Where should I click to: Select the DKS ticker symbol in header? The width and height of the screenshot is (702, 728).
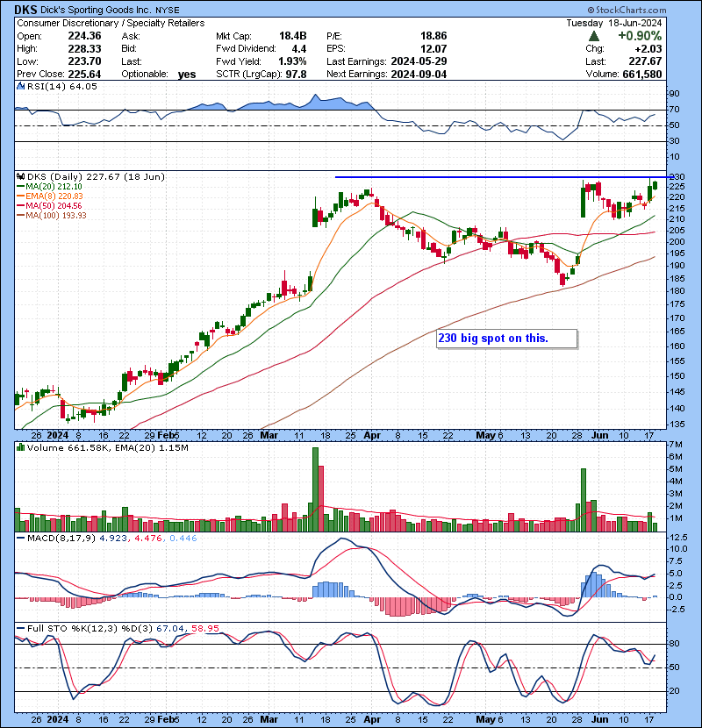25,10
